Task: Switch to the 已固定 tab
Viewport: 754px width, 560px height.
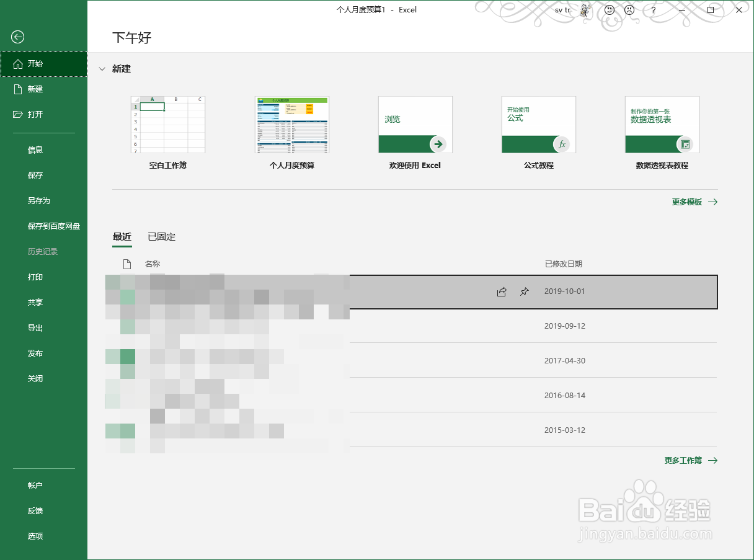Action: coord(162,237)
